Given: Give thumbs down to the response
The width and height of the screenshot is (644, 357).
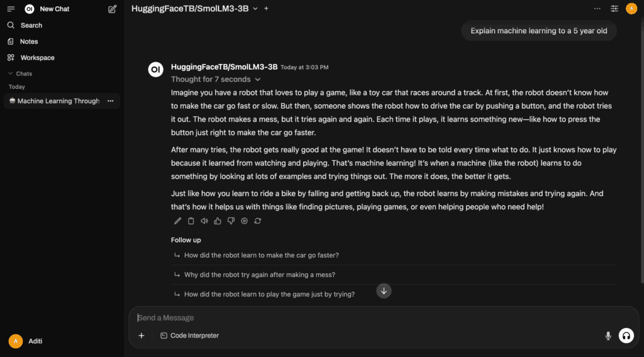Looking at the screenshot, I should click(231, 221).
